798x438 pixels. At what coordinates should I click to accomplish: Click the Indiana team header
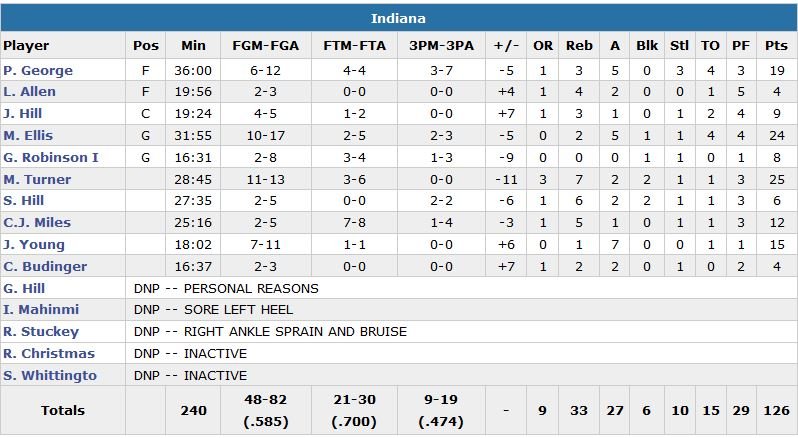coord(399,19)
